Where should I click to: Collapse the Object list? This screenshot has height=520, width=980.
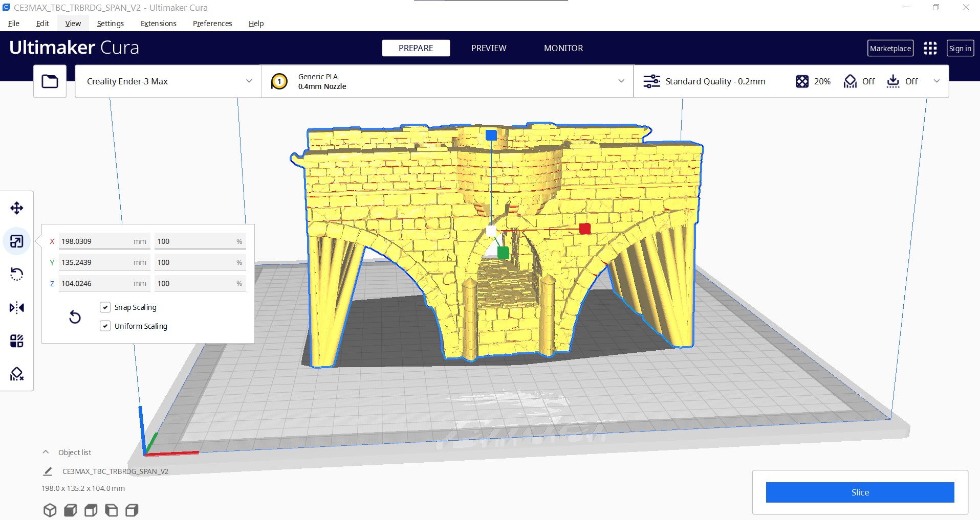click(46, 452)
